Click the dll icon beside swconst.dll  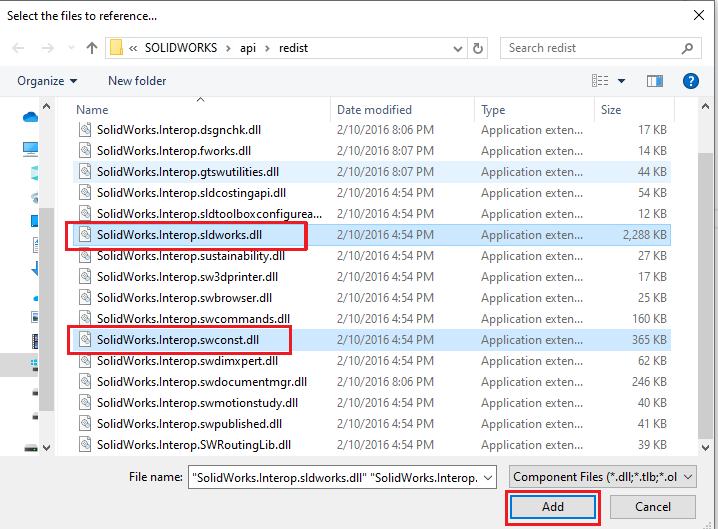pyautogui.click(x=85, y=340)
